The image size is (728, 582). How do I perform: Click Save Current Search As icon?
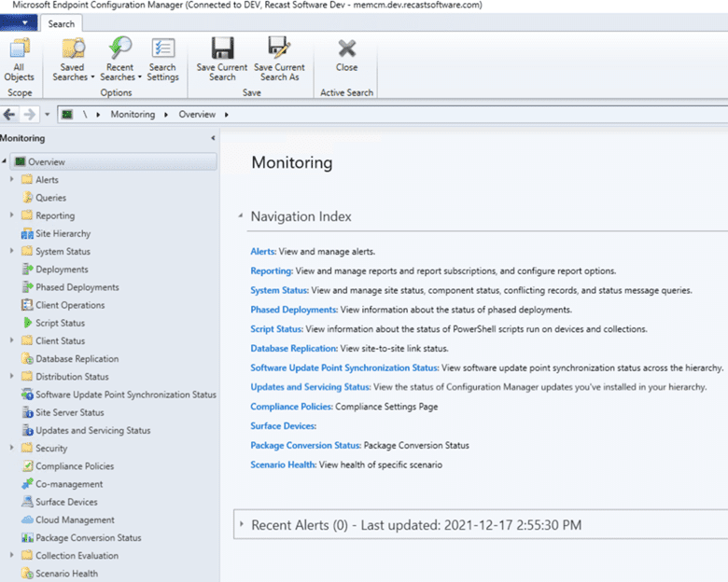tap(279, 60)
